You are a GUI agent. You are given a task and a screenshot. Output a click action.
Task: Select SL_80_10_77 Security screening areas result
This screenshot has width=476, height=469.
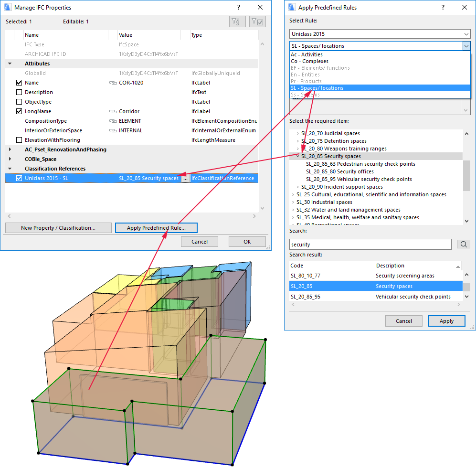pos(376,276)
